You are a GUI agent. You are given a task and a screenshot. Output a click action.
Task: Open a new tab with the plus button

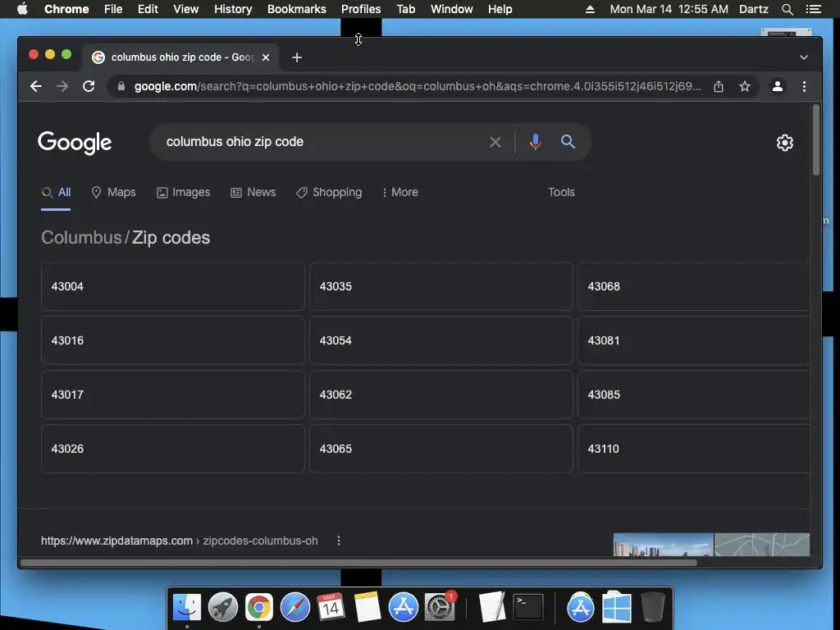tap(297, 57)
